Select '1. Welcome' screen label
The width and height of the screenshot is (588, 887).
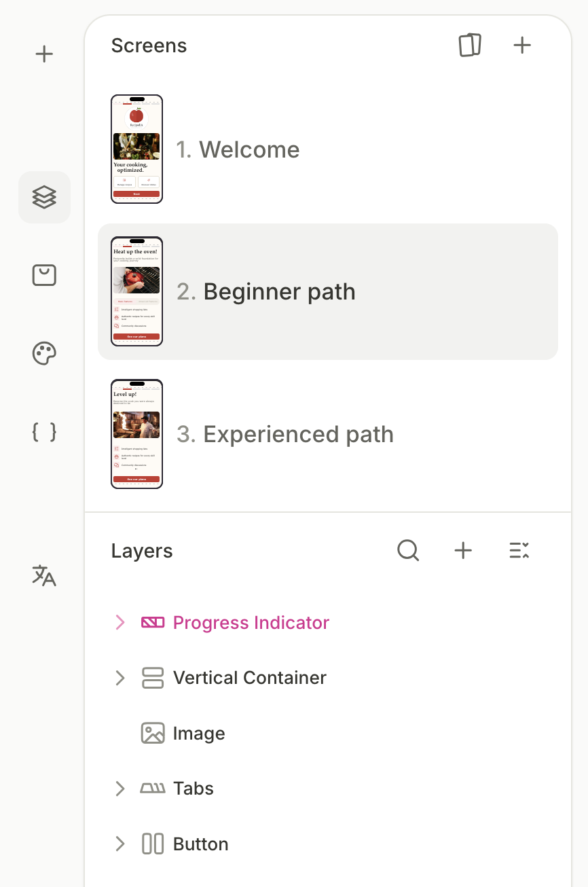(x=238, y=149)
